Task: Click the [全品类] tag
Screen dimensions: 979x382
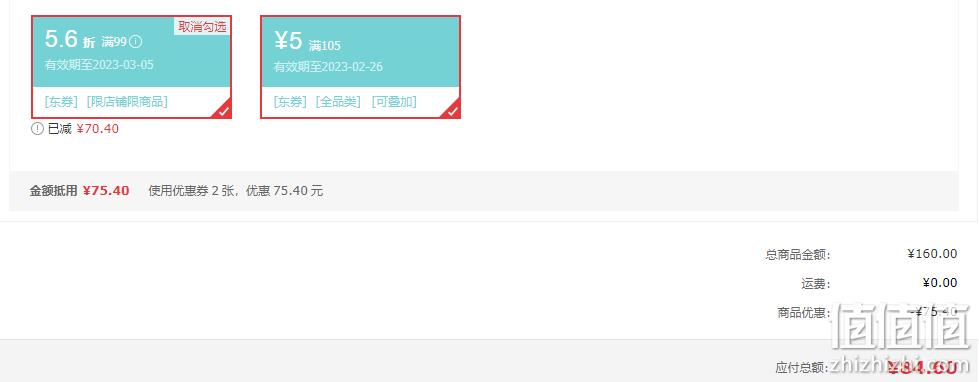Action: tap(338, 102)
